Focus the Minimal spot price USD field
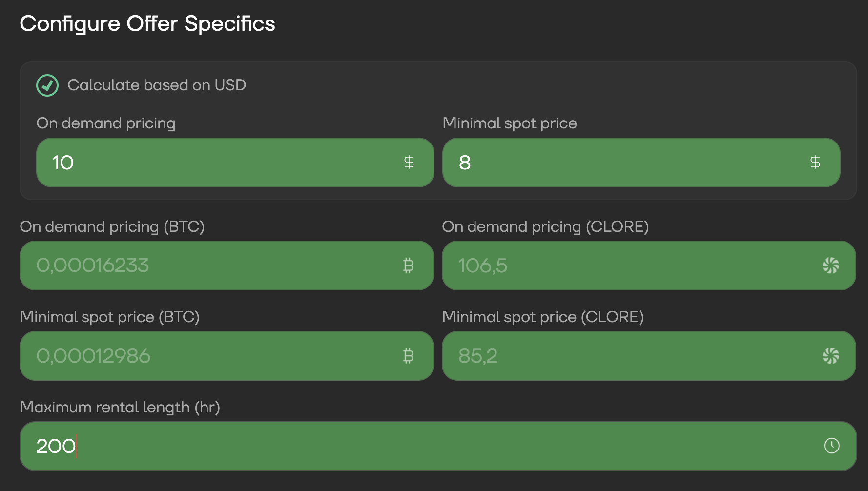Image resolution: width=868 pixels, height=491 pixels. point(625,163)
